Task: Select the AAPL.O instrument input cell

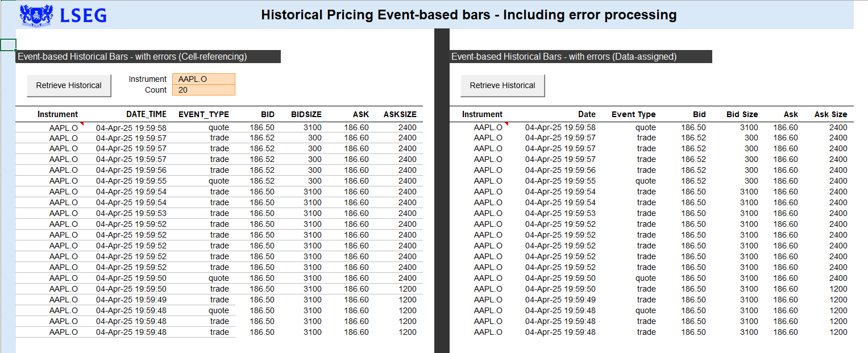Action: 203,79
